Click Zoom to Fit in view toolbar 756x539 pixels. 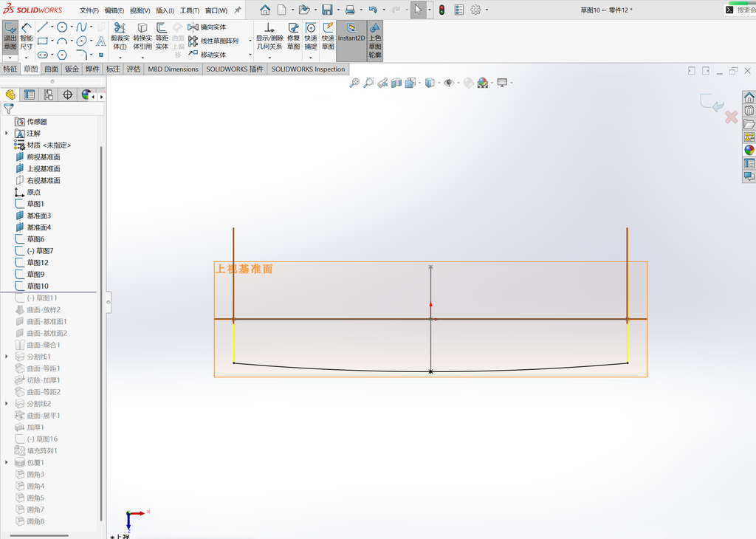pos(354,83)
